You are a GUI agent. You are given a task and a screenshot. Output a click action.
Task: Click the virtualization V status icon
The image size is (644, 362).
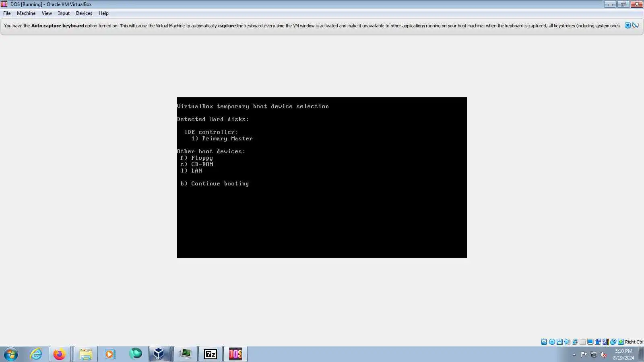[x=605, y=342]
